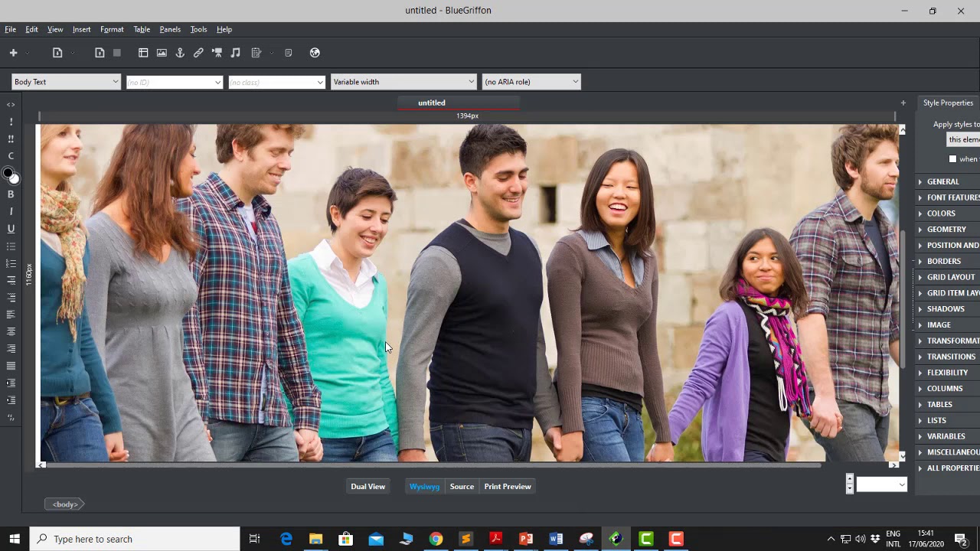Toggle italic with the I icon

(11, 211)
